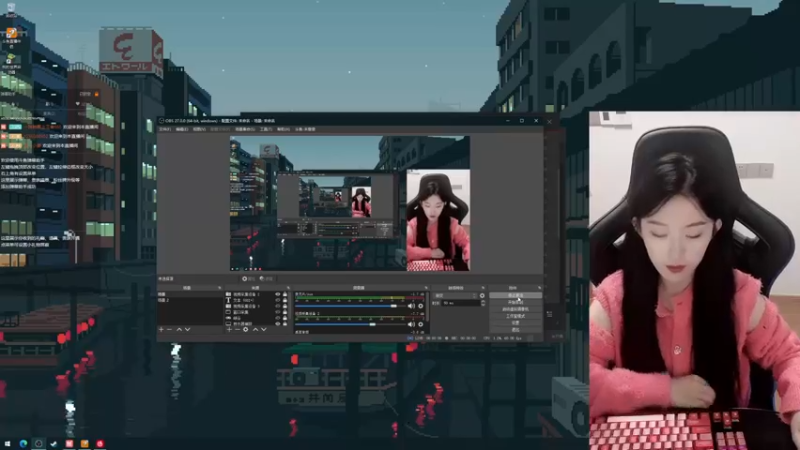The image size is (800, 450).
Task: Click the gear icon beside the scene transition dropdown
Action: point(482,295)
